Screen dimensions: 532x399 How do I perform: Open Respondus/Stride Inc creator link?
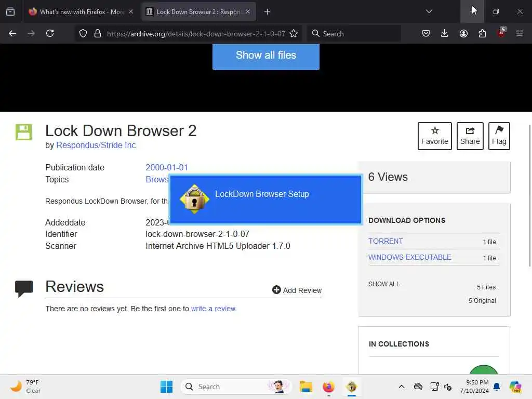tap(96, 145)
